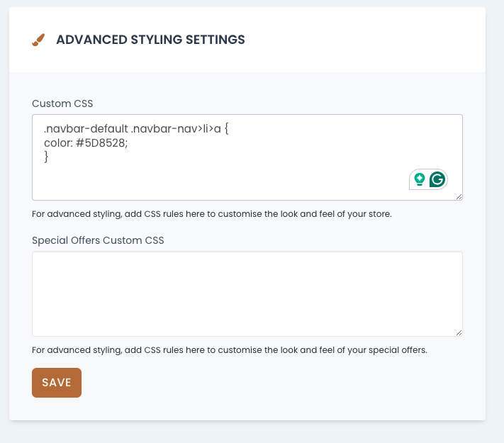Click the Advanced Styling Settings heading
The height and width of the screenshot is (443, 504).
(150, 40)
